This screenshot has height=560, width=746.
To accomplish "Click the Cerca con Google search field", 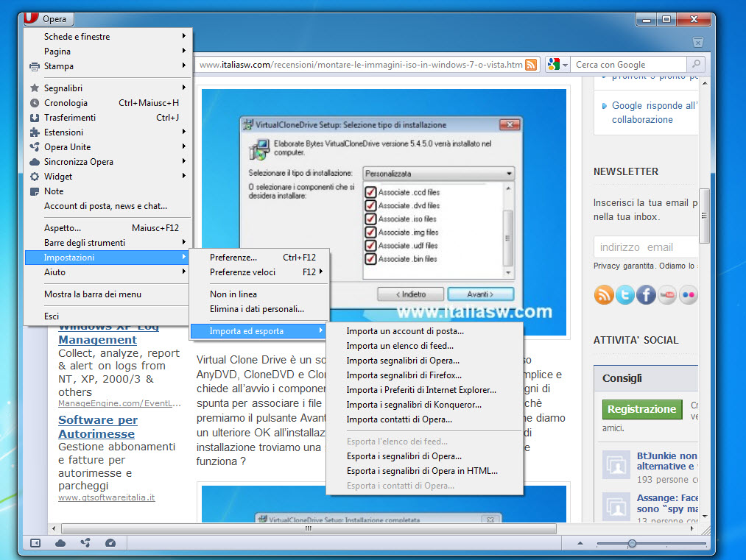I will 629,65.
